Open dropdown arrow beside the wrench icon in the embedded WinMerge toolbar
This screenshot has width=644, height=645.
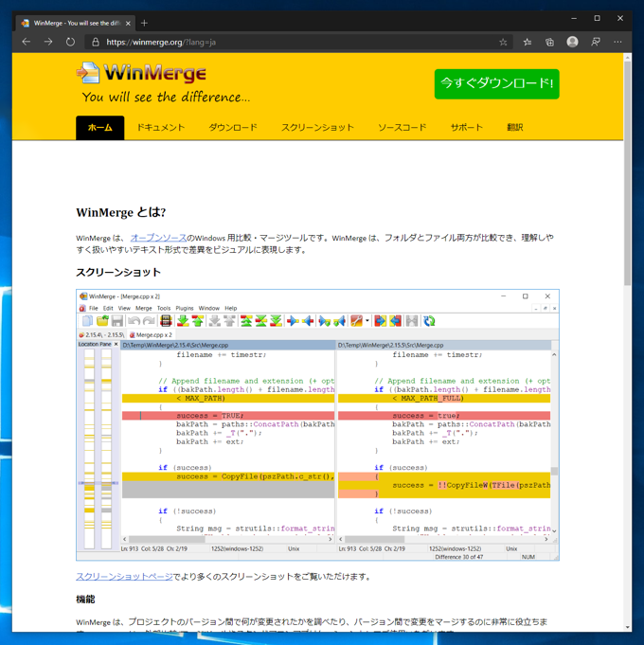pos(367,320)
